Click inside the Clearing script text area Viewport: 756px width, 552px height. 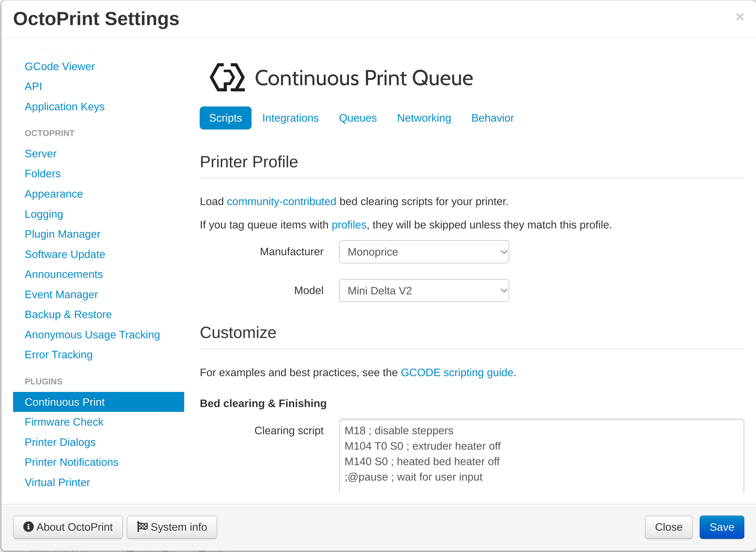(x=542, y=455)
